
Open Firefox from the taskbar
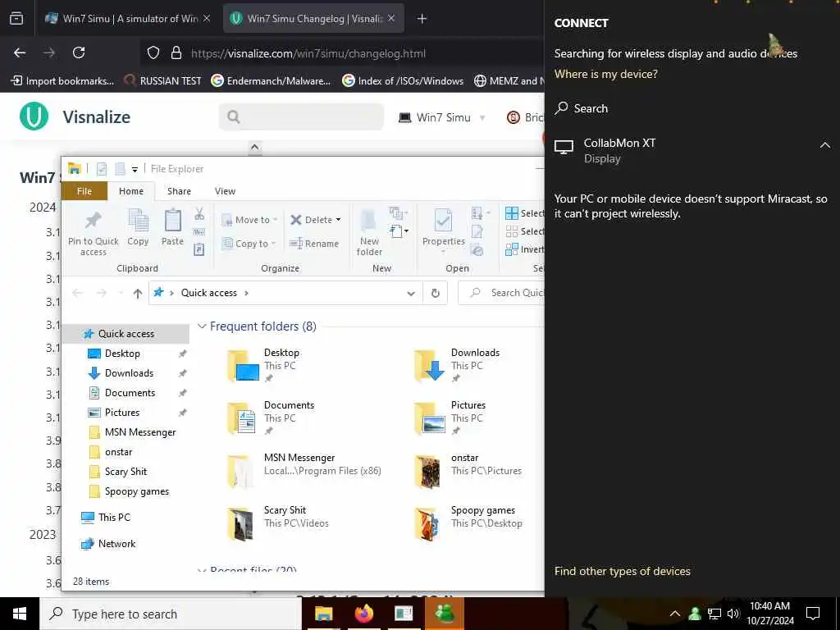[x=363, y=614]
